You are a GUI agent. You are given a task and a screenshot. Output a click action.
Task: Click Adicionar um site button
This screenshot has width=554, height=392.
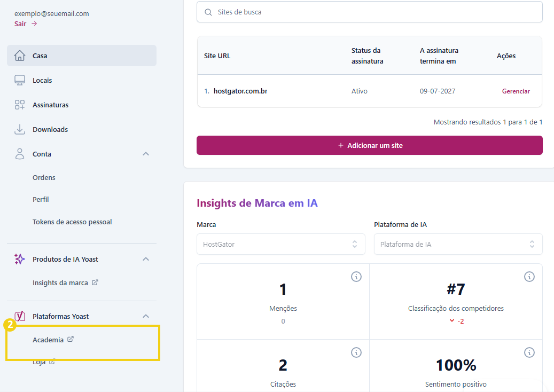pos(370,145)
